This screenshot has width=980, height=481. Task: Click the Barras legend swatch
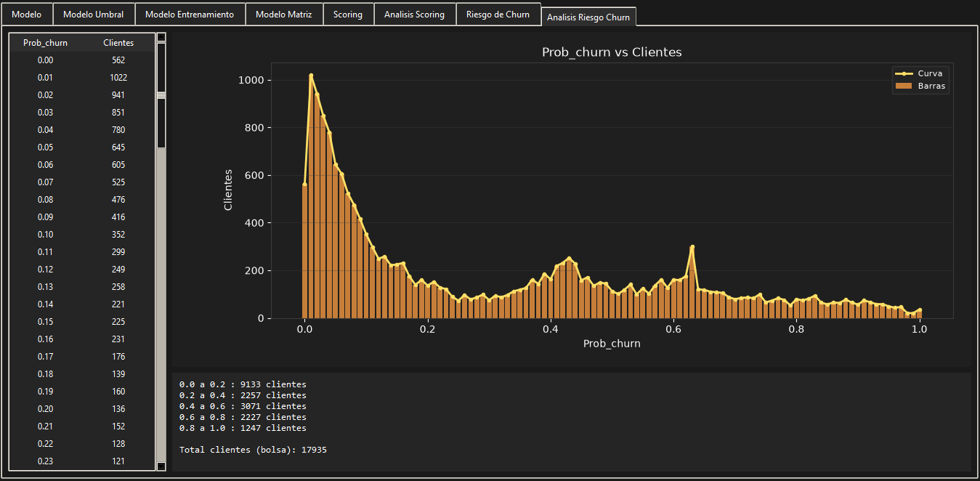point(903,86)
